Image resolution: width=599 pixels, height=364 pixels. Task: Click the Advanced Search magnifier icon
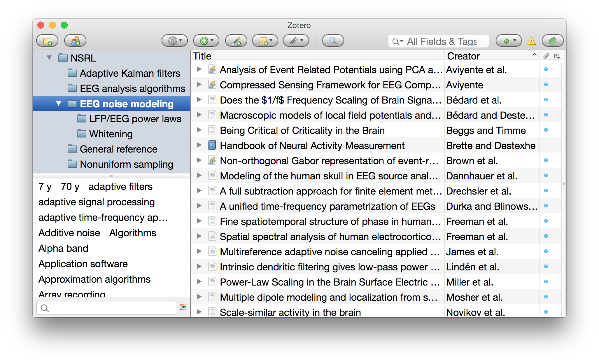(333, 41)
